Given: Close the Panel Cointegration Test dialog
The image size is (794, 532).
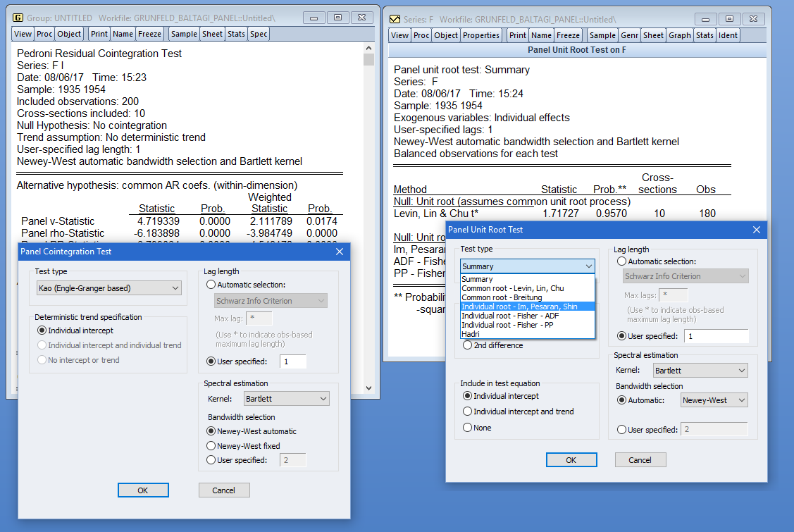Looking at the screenshot, I should click(x=339, y=252).
